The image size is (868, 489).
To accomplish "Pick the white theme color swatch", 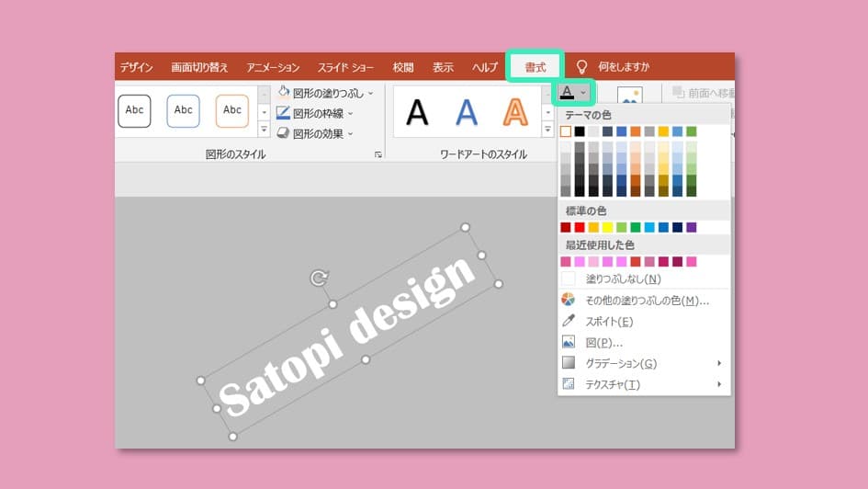I will (x=566, y=131).
